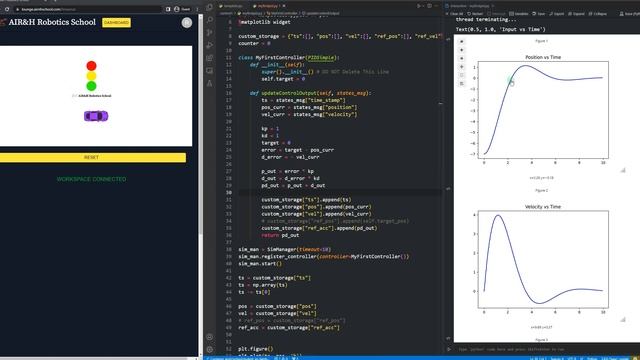Screen dimensions: 640x360
Task: Open the Testing flask view
Action: tap(210, 83)
